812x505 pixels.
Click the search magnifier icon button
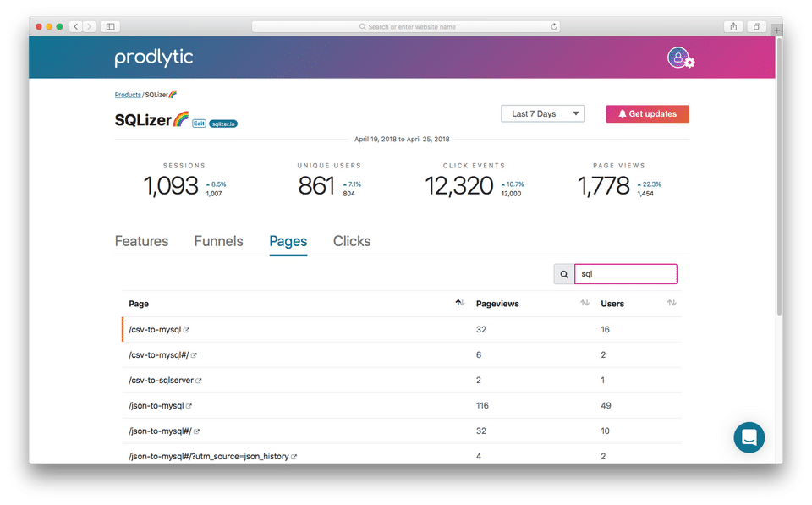coord(564,274)
